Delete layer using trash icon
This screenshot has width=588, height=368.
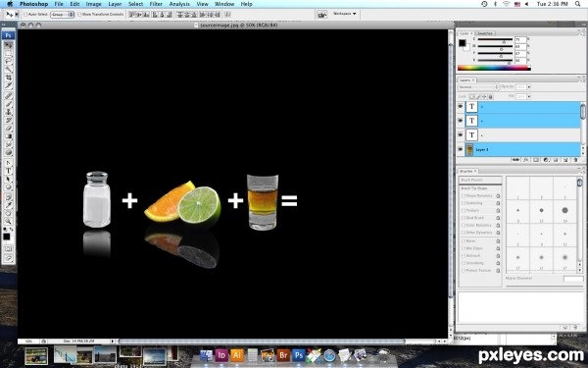(x=575, y=160)
